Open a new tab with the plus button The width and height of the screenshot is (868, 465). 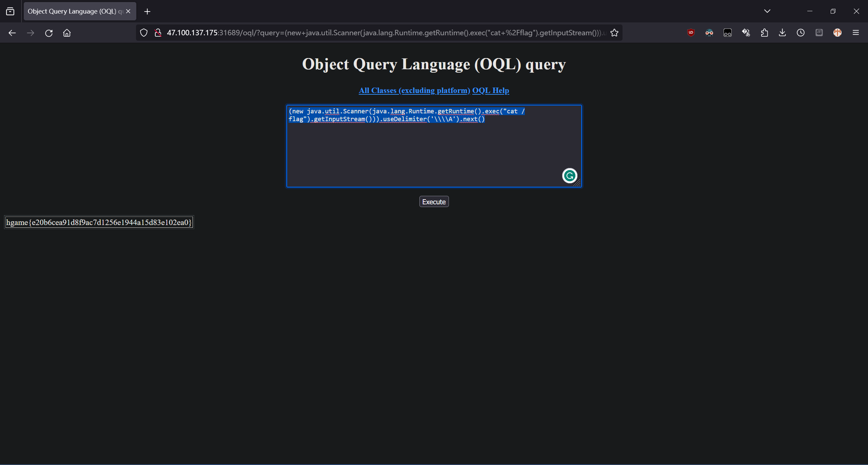pos(147,11)
